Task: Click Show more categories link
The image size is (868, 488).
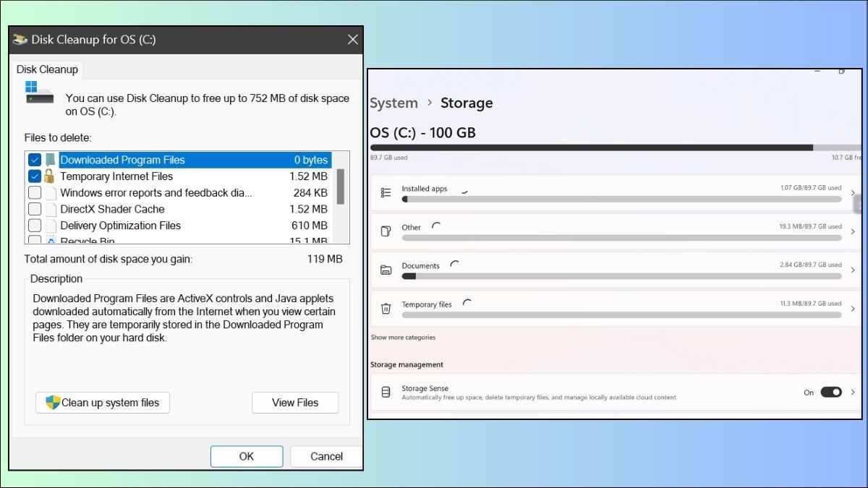Action: [x=403, y=338]
